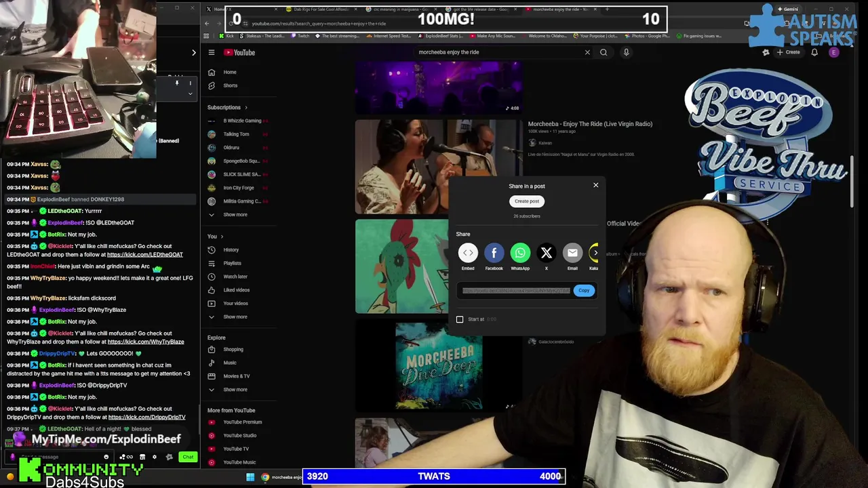Click the share URL text field
This screenshot has height=488, width=868.
point(516,290)
